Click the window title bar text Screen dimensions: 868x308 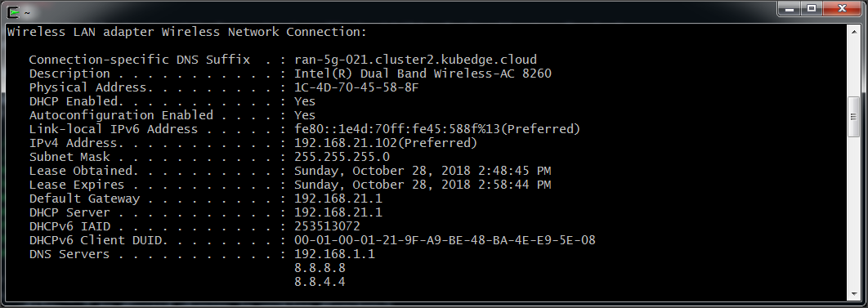28,11
